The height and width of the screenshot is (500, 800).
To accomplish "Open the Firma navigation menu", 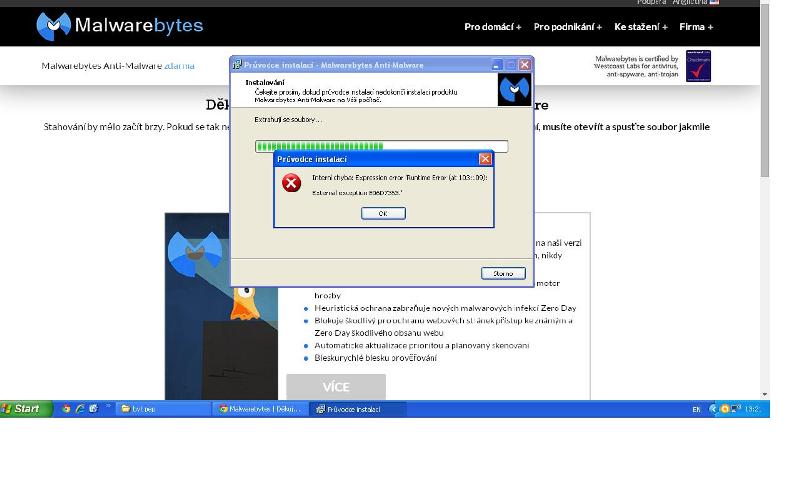I will point(696,27).
